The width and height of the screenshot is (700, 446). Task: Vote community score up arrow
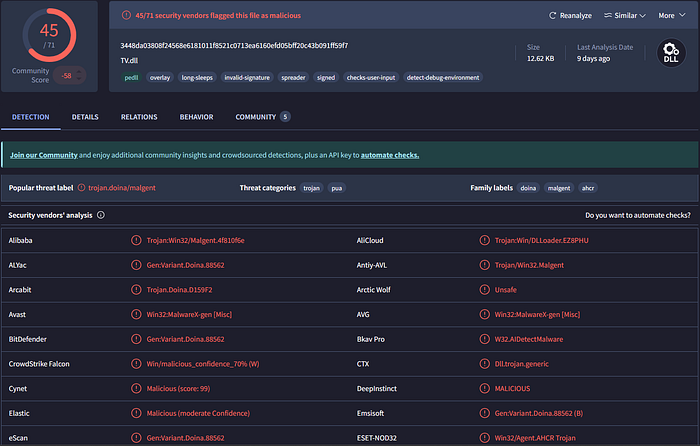pyautogui.click(x=79, y=72)
